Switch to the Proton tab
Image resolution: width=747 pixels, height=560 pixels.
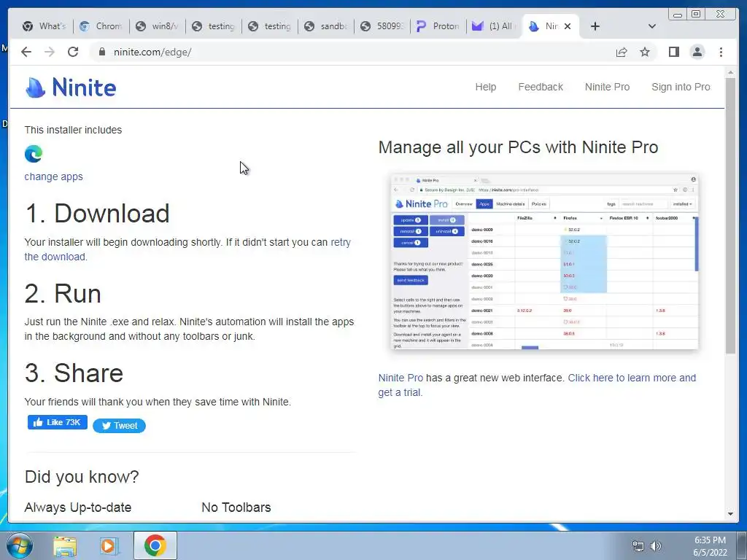(438, 26)
